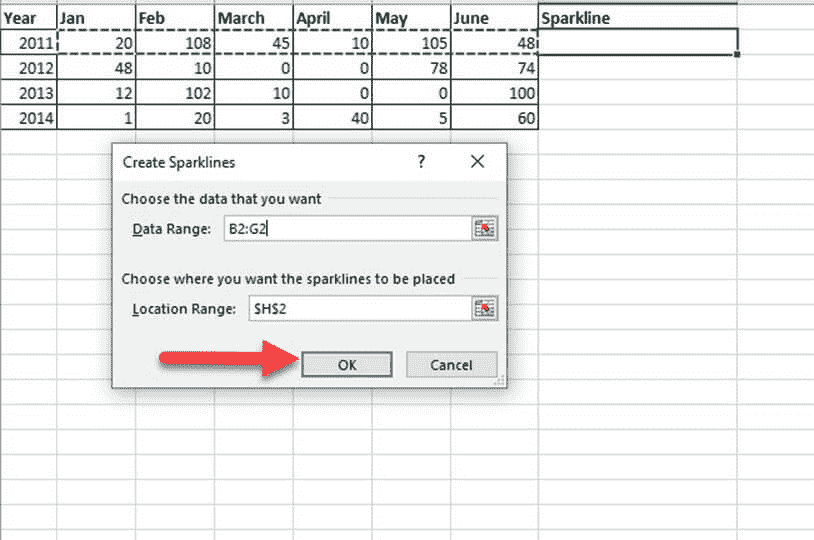Select the Sparkline header cell
The width and height of the screenshot is (814, 540).
tap(637, 17)
